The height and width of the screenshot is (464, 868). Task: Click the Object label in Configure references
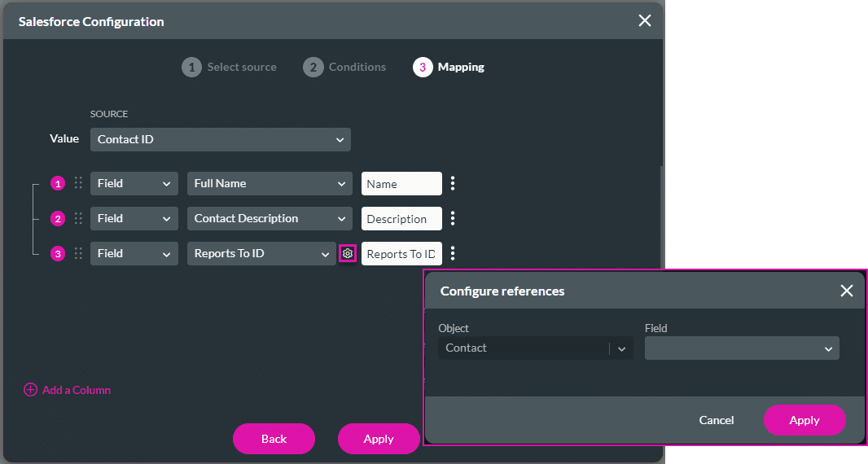[x=454, y=328]
